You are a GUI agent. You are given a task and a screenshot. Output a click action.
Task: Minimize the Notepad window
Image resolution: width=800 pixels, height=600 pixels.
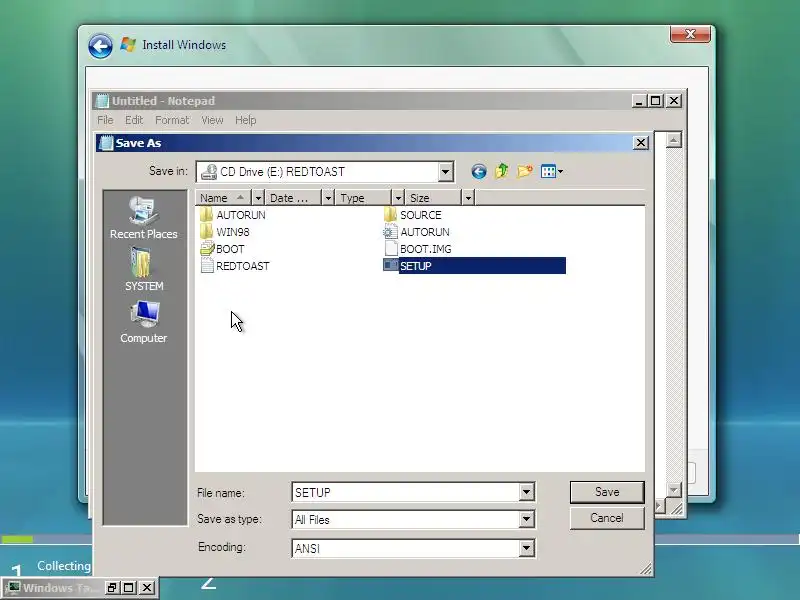(639, 101)
